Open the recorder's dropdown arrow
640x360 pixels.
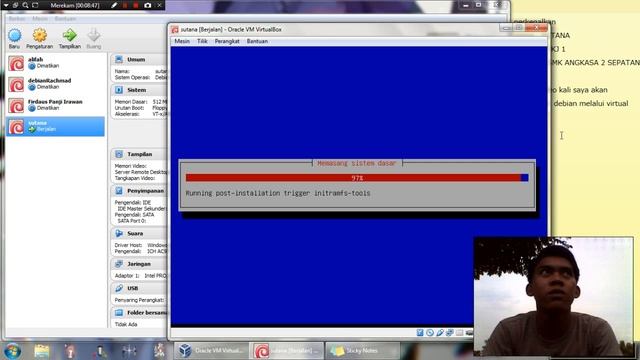pyautogui.click(x=6, y=5)
